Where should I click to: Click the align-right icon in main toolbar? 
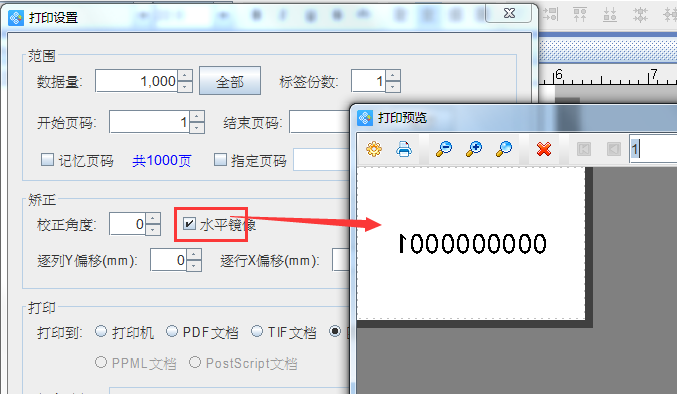point(550,14)
